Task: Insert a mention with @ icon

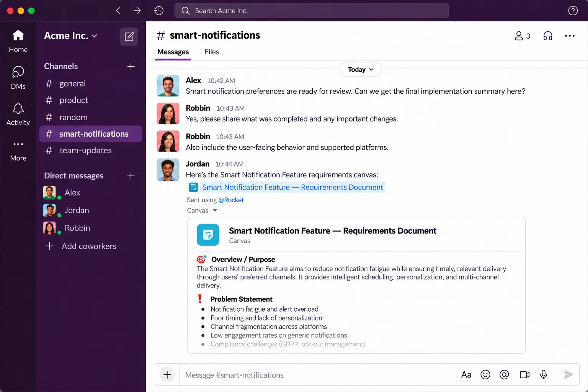Action: pos(505,375)
